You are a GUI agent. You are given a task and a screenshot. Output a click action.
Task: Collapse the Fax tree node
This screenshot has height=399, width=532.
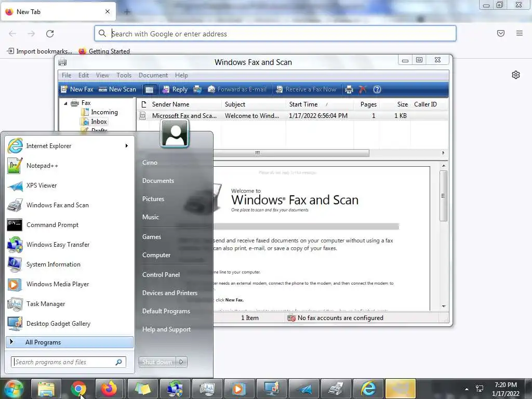(x=65, y=103)
